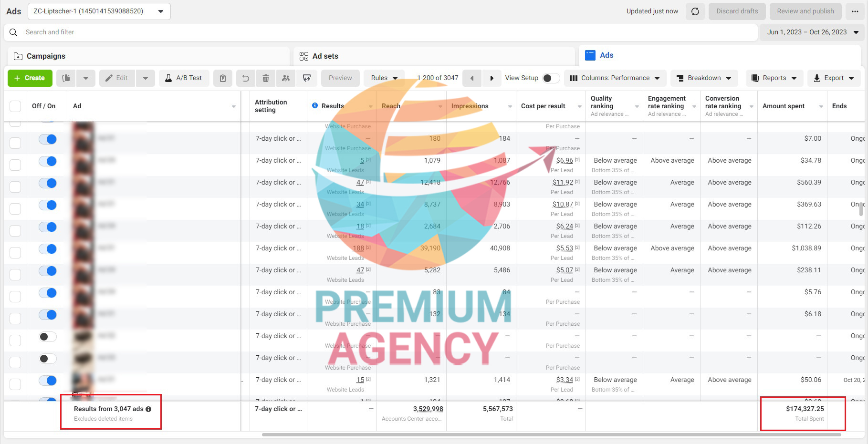Image resolution: width=868 pixels, height=444 pixels.
Task: Click the duplicate ads icon
Action: [66, 78]
